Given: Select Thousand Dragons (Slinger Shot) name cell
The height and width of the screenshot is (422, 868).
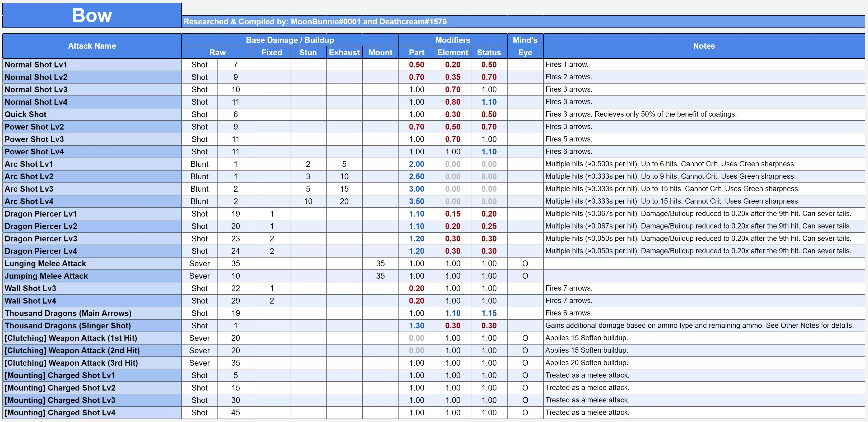Looking at the screenshot, I should coord(68,325).
